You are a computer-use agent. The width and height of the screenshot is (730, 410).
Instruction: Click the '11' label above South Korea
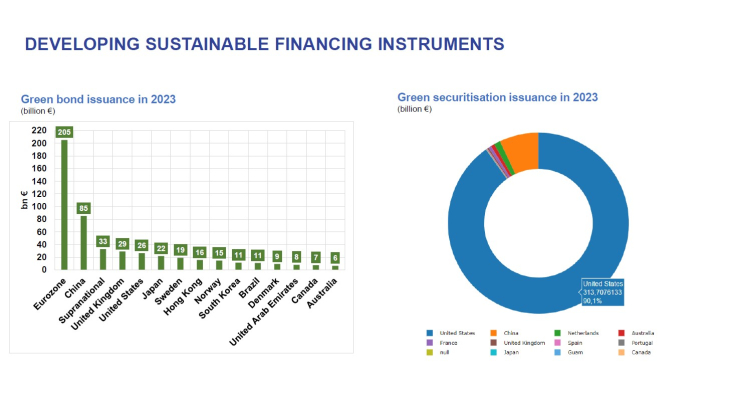pos(238,255)
